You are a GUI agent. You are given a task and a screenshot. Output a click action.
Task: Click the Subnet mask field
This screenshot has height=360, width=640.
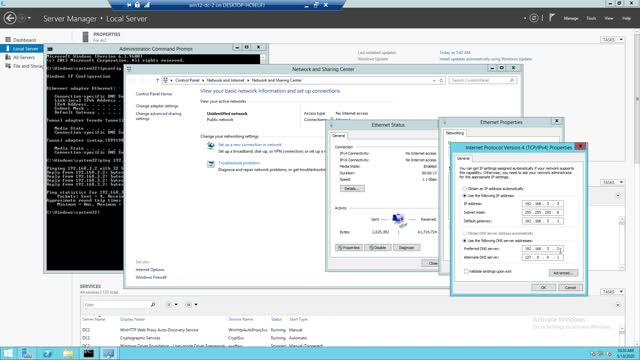pos(542,212)
